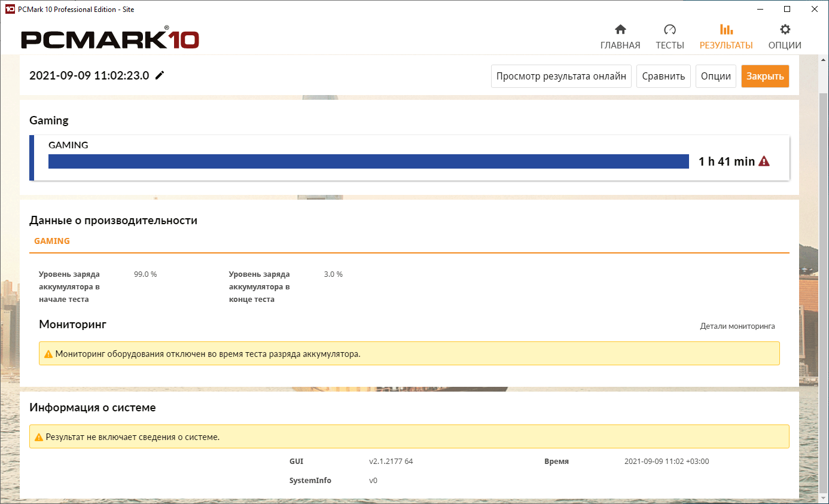
Task: Click the blue GAMING battery life bar
Action: [368, 161]
